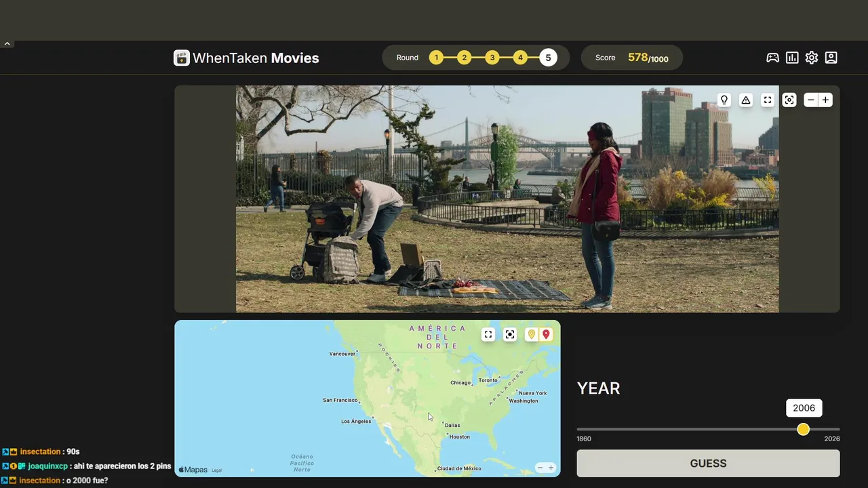Go to round 4 step
The height and width of the screenshot is (488, 868).
coord(520,58)
